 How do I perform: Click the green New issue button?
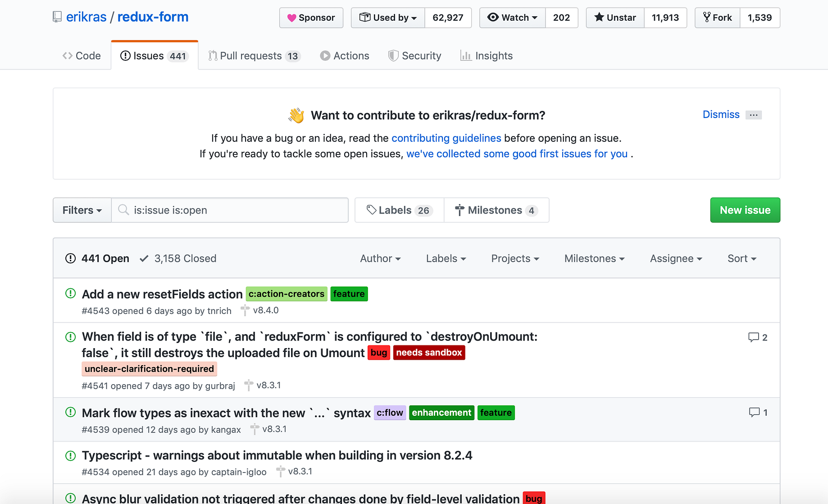pos(745,210)
